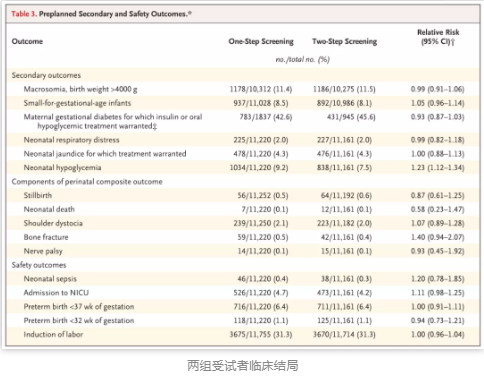The image size is (484, 376).
Task: Select the 'Shoulder dystocia' row label
Action: pyautogui.click(x=53, y=223)
